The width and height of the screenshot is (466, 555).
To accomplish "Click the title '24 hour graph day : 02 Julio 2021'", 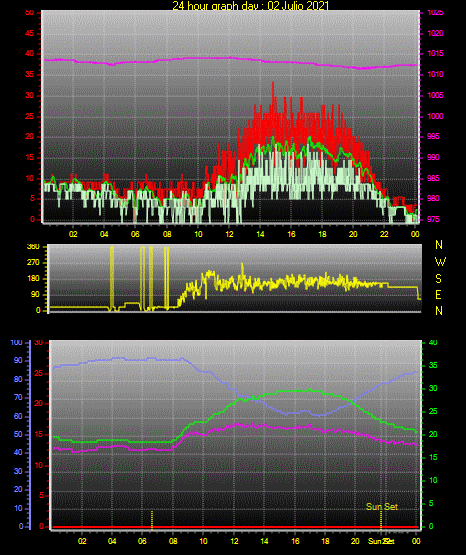I will click(x=251, y=5).
